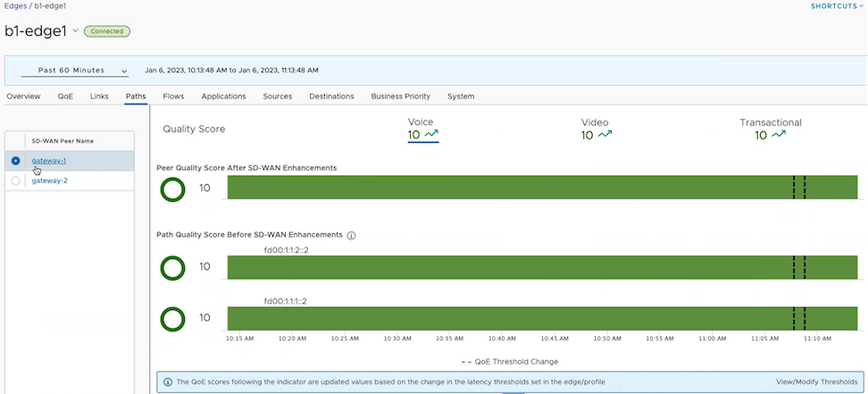Click the Video quality score trend icon

coord(605,135)
